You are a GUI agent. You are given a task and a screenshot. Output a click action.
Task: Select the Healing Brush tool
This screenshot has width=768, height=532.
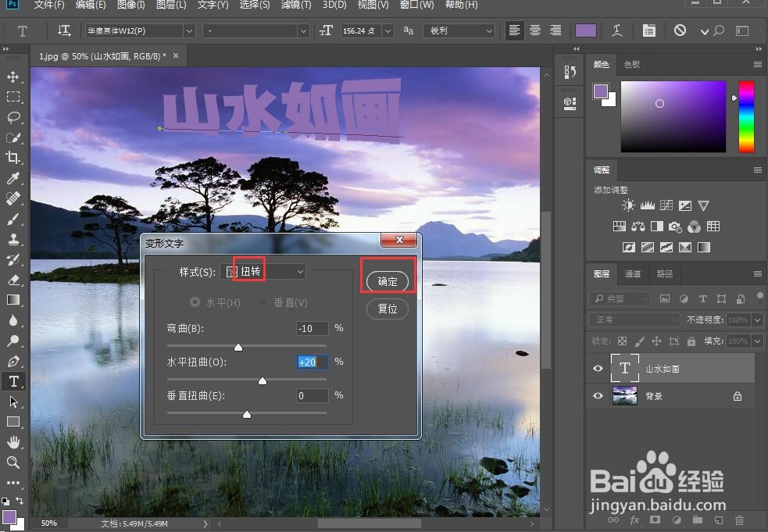click(13, 198)
